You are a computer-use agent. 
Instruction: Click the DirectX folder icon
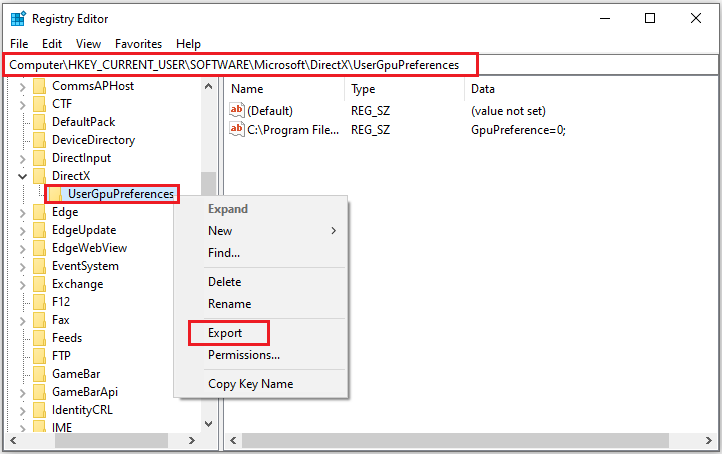(40, 176)
